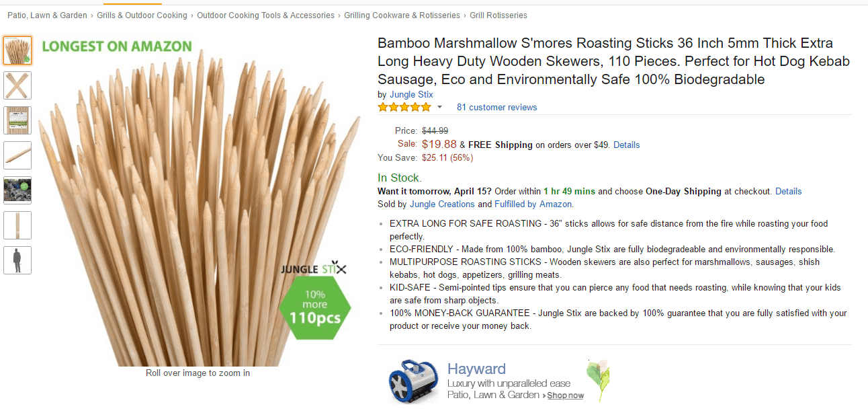This screenshot has width=868, height=417.
Task: Select the first bundle-of-sticks thumbnail
Action: (x=17, y=50)
